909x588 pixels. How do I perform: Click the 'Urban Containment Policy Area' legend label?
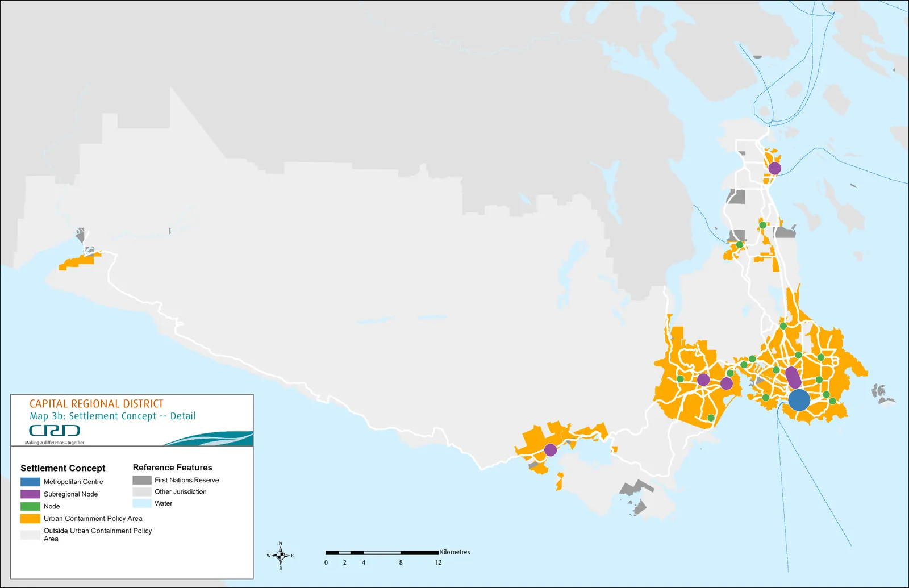(x=93, y=519)
